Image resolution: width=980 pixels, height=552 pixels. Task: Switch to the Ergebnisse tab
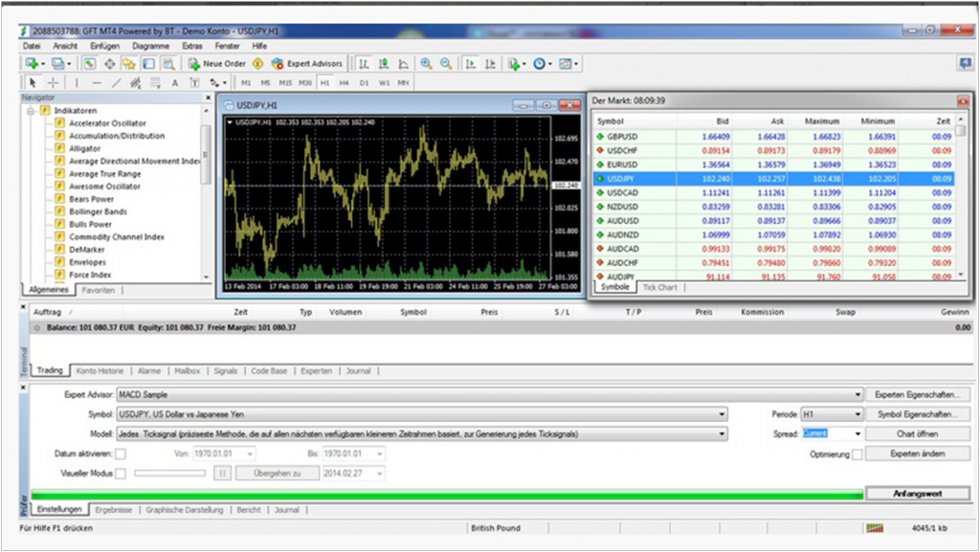(114, 510)
